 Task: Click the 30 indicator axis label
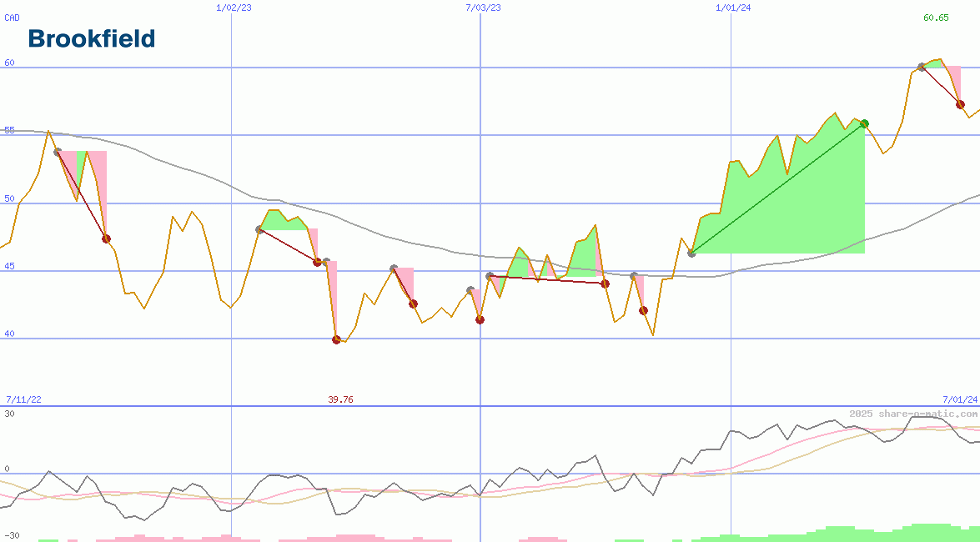(x=9, y=414)
